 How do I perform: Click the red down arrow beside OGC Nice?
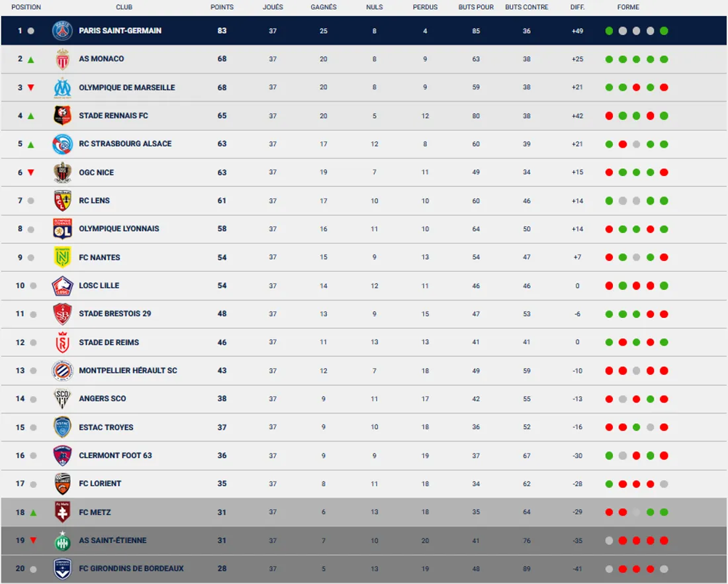point(31,173)
